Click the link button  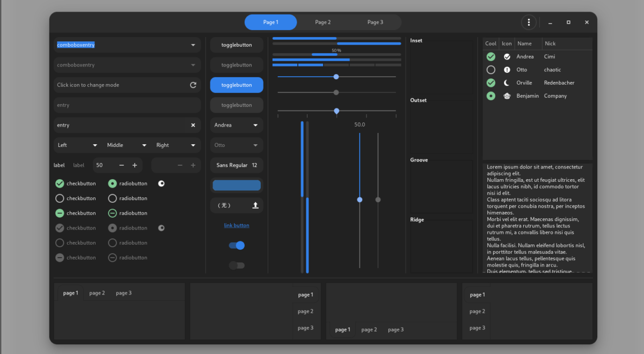click(x=237, y=225)
